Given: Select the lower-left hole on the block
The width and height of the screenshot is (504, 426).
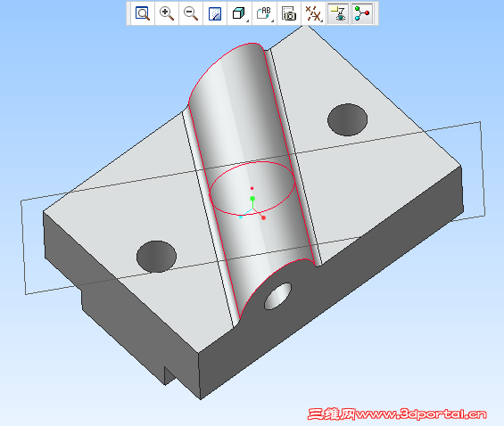Looking at the screenshot, I should [156, 257].
